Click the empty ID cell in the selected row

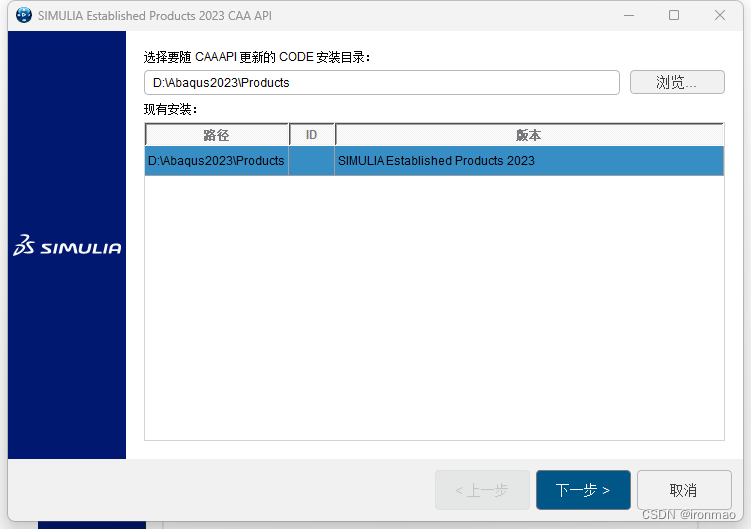tap(311, 161)
